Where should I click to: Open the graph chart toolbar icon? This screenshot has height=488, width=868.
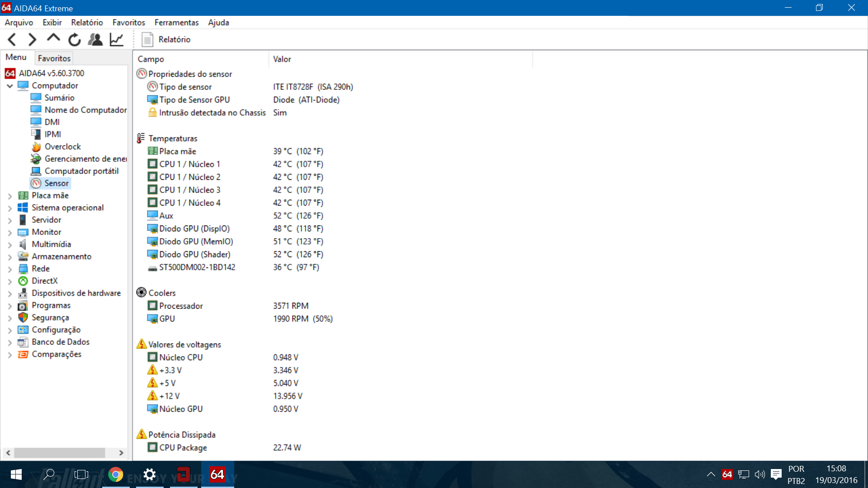(x=117, y=40)
